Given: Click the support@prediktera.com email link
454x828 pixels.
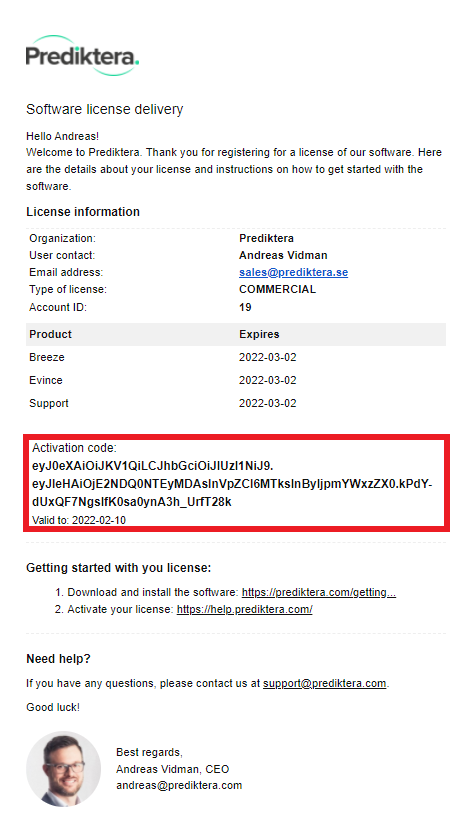Looking at the screenshot, I should pyautogui.click(x=324, y=683).
